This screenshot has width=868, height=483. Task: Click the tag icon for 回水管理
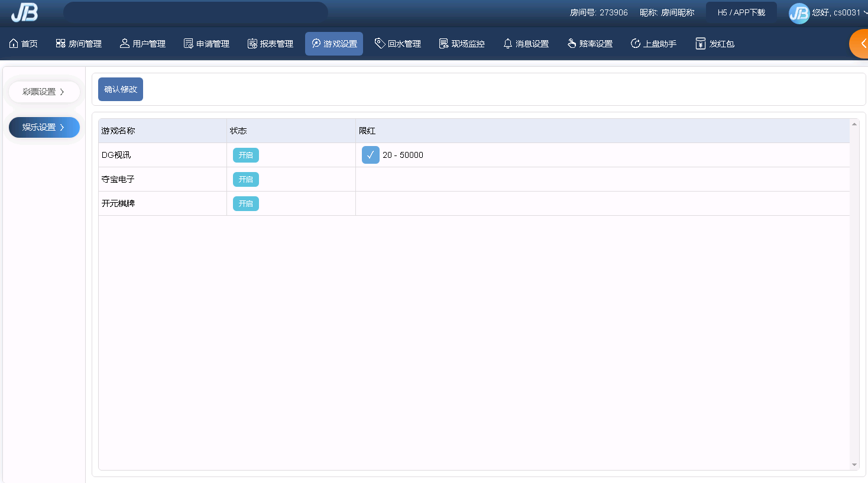[380, 43]
